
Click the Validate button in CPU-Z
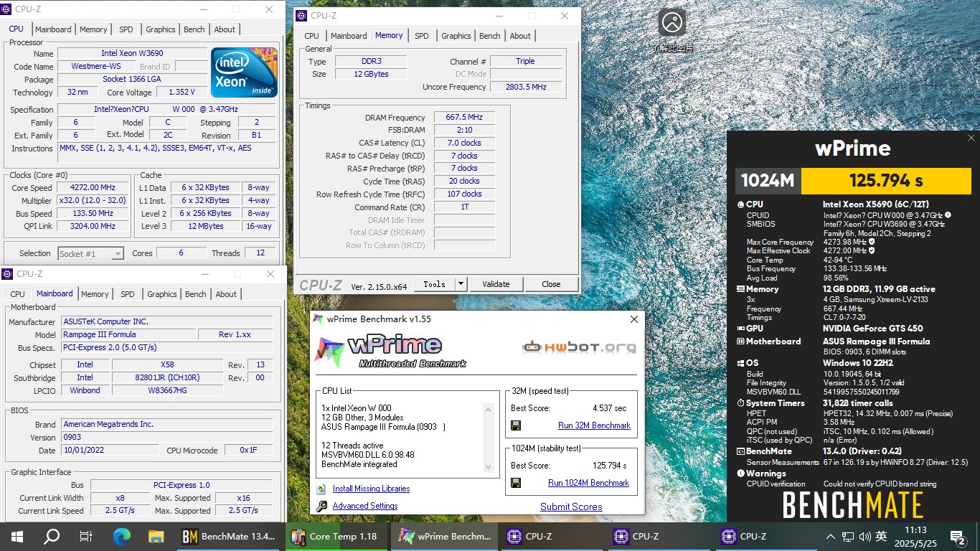[496, 284]
